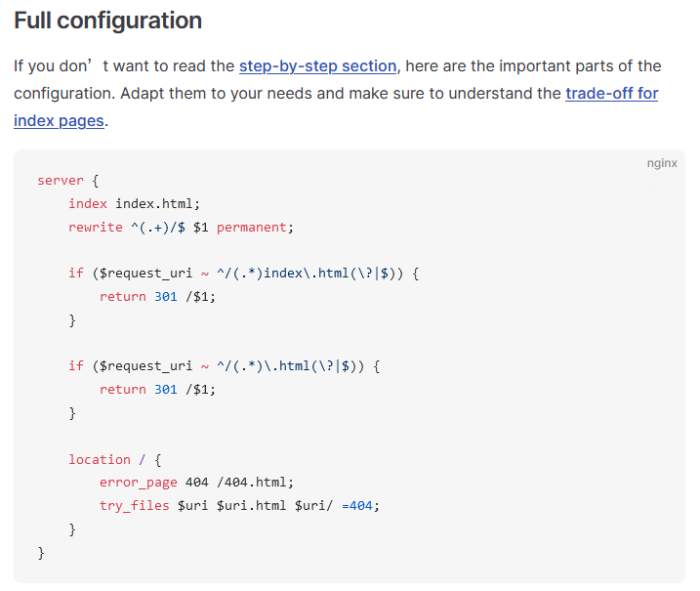
Task: Click the permanent keyword in the rewrite line
Action: pyautogui.click(x=252, y=228)
